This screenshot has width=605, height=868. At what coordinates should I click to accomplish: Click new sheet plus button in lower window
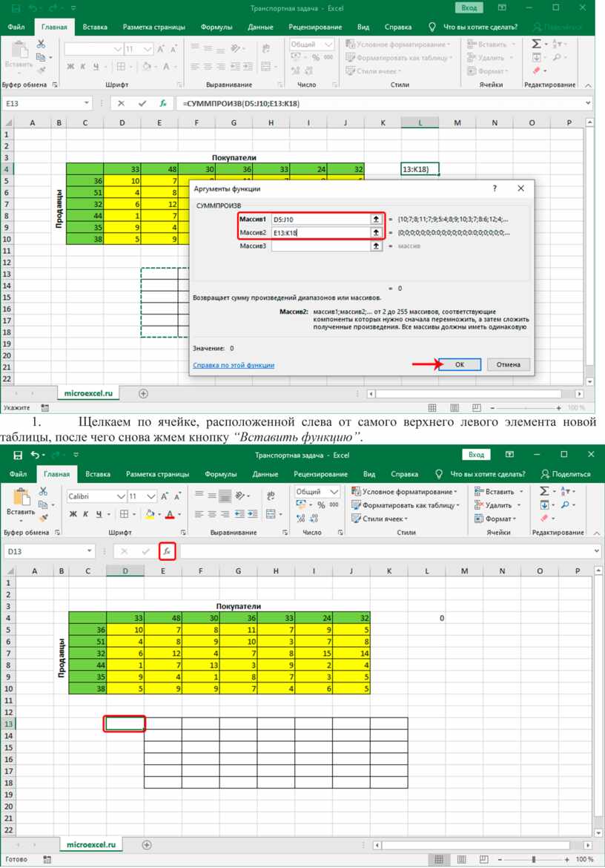pyautogui.click(x=147, y=845)
